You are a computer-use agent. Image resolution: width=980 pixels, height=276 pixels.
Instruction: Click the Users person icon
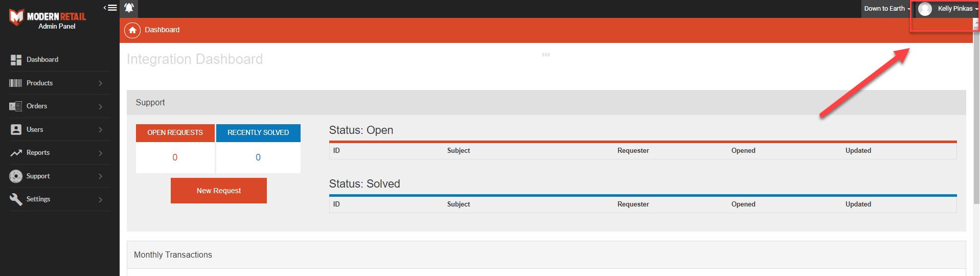(16, 129)
